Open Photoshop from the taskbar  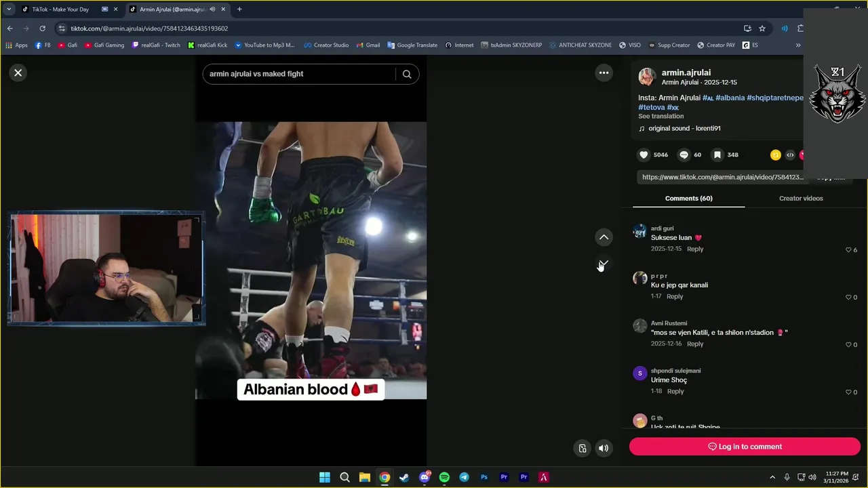click(484, 477)
